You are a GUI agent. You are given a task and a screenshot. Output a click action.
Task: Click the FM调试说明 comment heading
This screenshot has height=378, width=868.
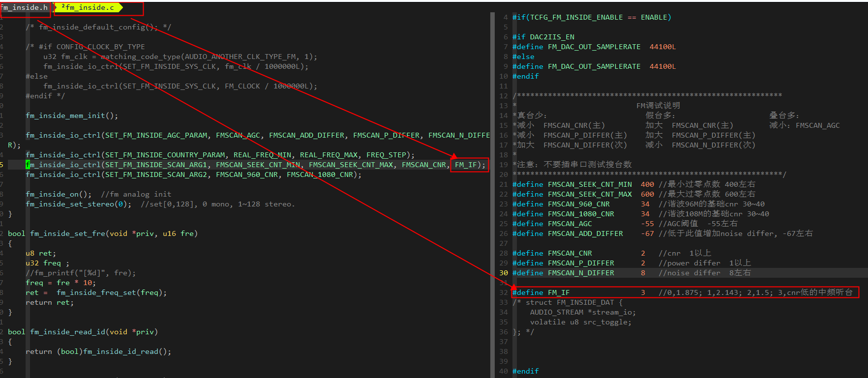click(658, 106)
